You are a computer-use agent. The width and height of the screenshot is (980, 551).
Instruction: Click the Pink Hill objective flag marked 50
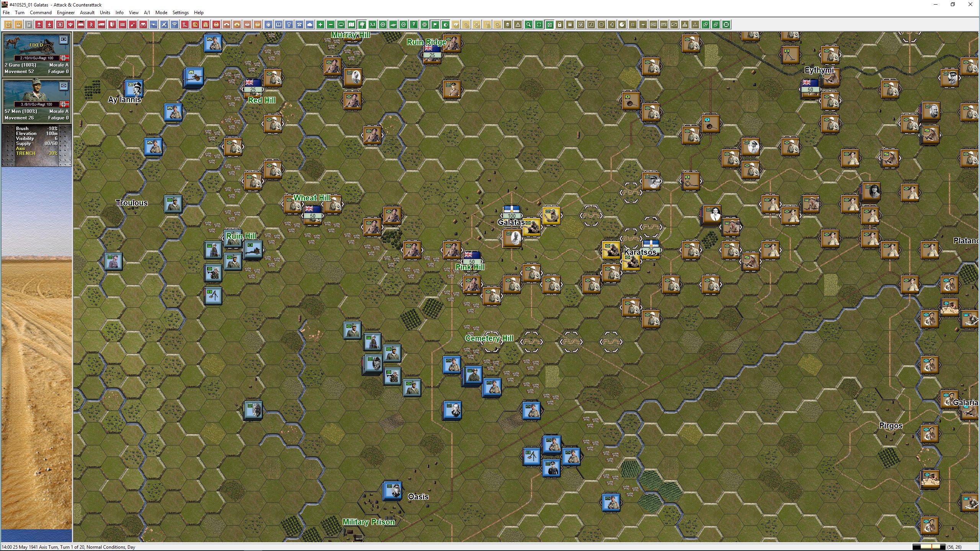click(472, 258)
